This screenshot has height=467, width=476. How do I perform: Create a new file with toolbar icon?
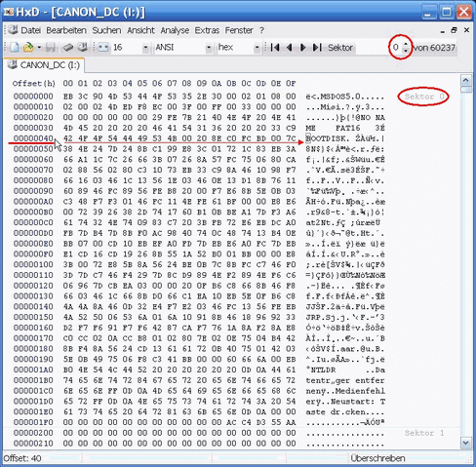[15, 48]
